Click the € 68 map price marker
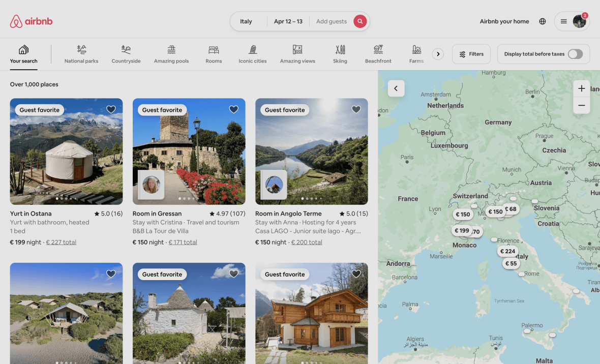 512,209
